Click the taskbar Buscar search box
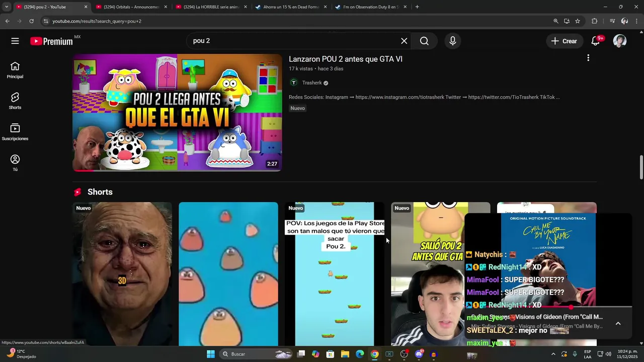 (257, 354)
